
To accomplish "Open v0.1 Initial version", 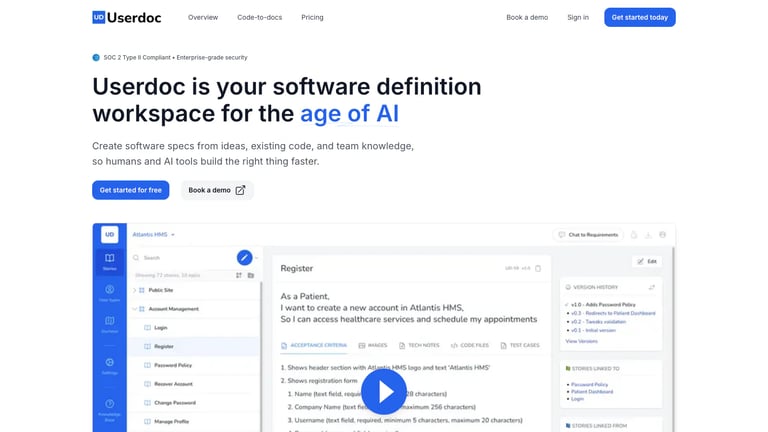I will pos(593,330).
